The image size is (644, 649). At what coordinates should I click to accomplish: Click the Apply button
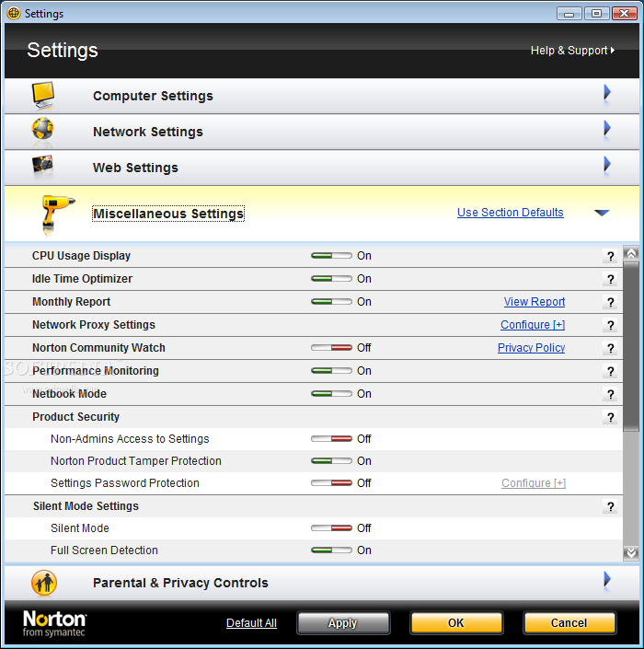coord(343,623)
